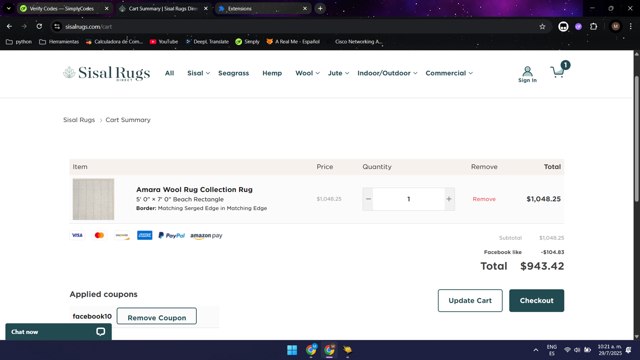The height and width of the screenshot is (360, 640).
Task: Click the Visa card icon
Action: pyautogui.click(x=77, y=235)
